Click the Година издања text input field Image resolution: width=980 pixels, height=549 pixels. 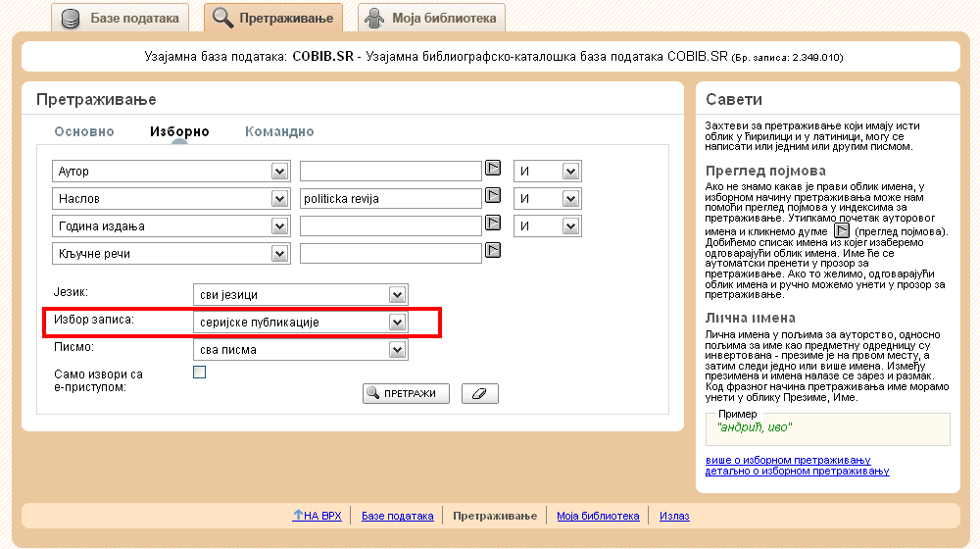(391, 226)
